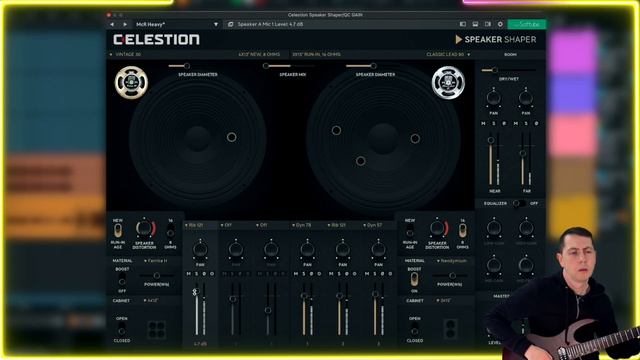Turn the Dyn 57 Pan knob

point(378,249)
